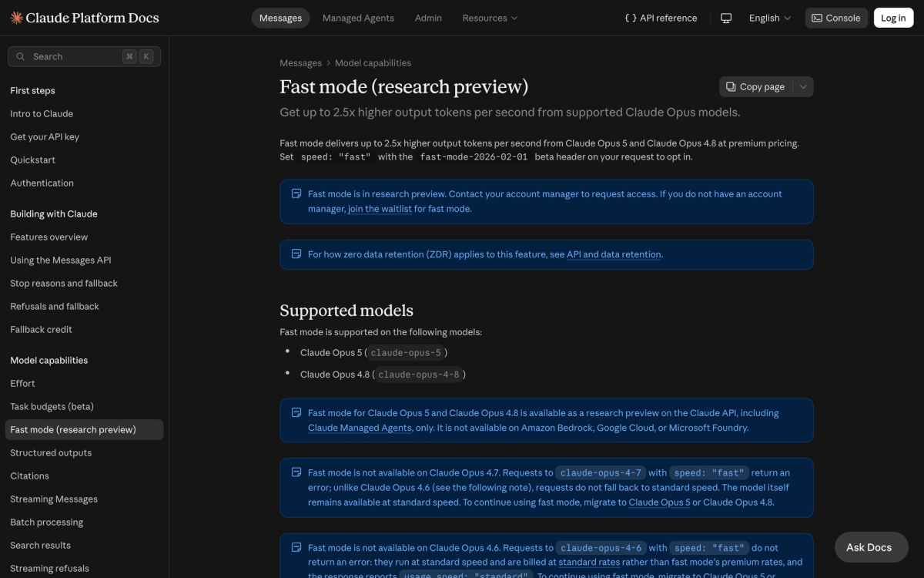
Task: Open Refusals and fallback page
Action: (x=55, y=306)
